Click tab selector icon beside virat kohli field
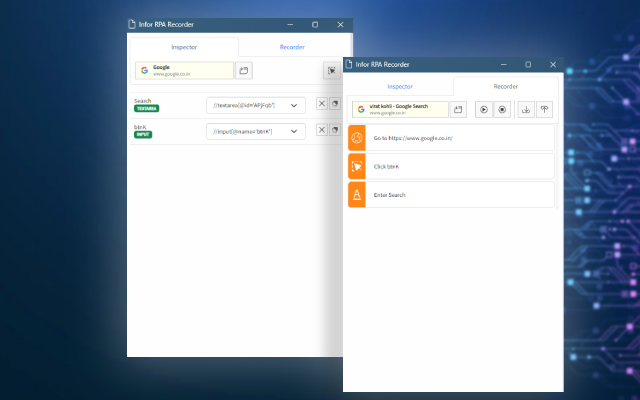 point(458,109)
